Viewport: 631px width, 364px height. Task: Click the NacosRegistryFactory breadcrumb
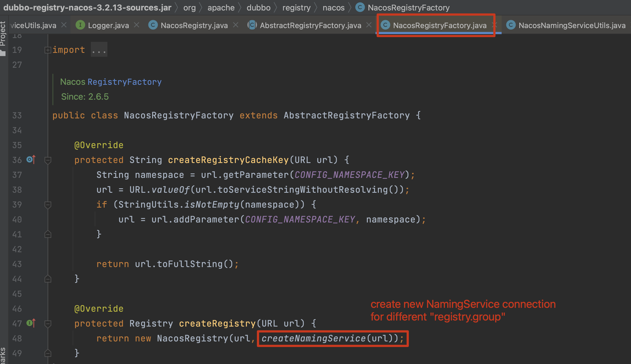[x=409, y=7]
